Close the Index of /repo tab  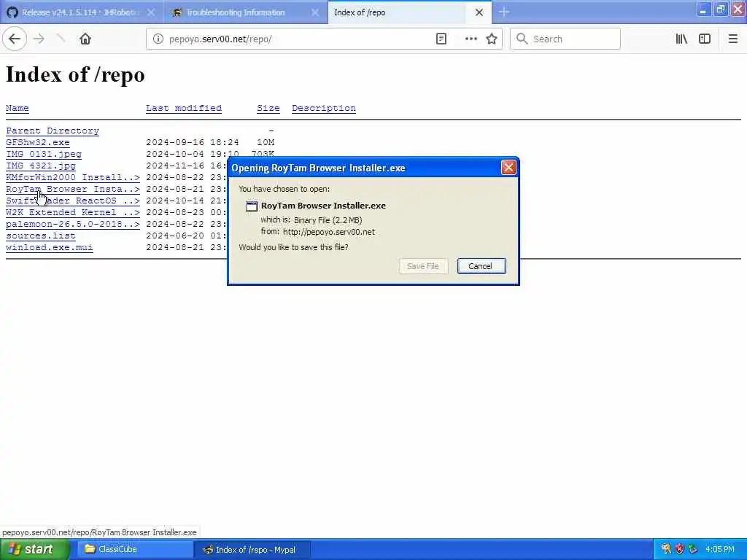(479, 12)
